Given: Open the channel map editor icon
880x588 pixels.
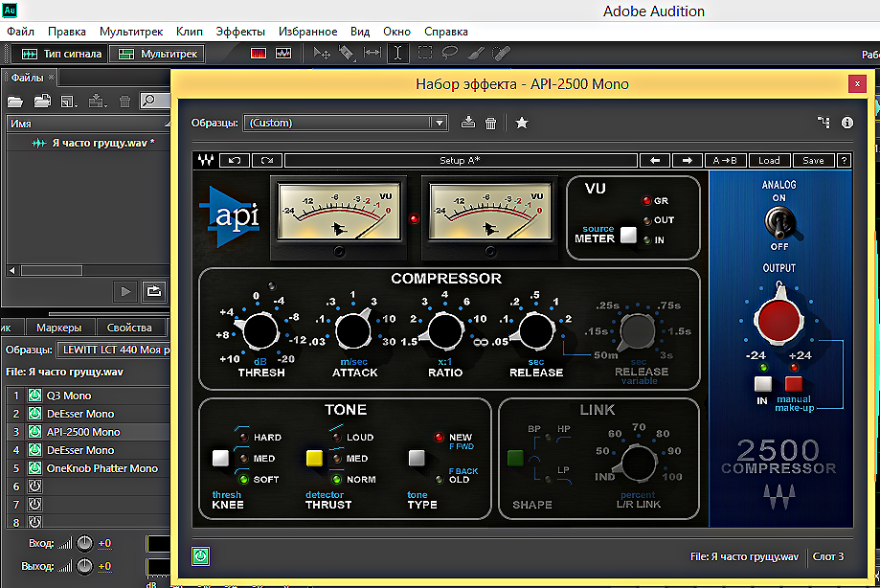Looking at the screenshot, I should coord(824,122).
